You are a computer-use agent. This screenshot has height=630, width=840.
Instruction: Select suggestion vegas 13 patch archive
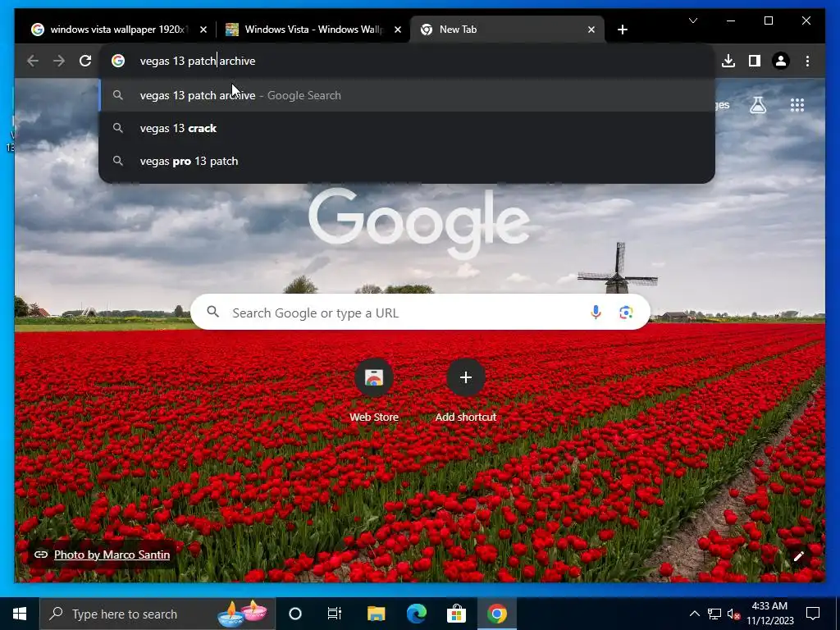pyautogui.click(x=407, y=95)
